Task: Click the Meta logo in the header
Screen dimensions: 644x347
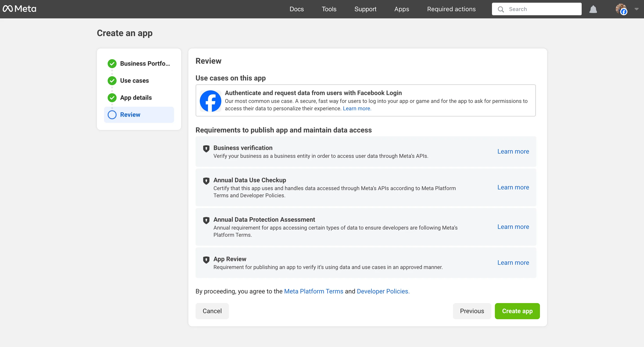Action: pos(20,9)
